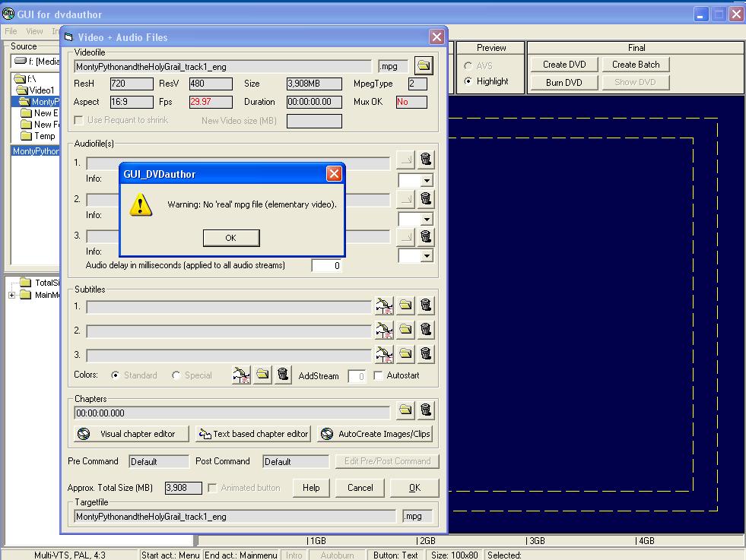
Task: Click the GUI for dvdauthor title bar icon
Action: 8,14
